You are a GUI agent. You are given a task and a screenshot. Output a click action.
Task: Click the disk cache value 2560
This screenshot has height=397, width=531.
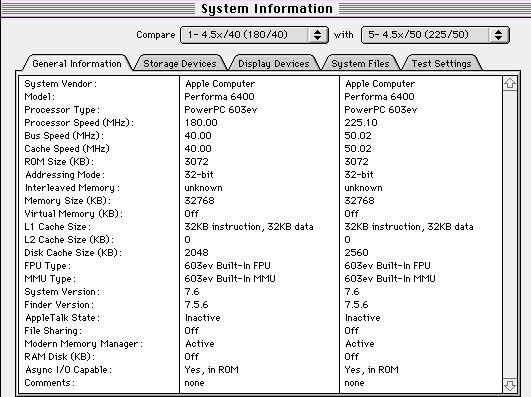pyautogui.click(x=356, y=253)
